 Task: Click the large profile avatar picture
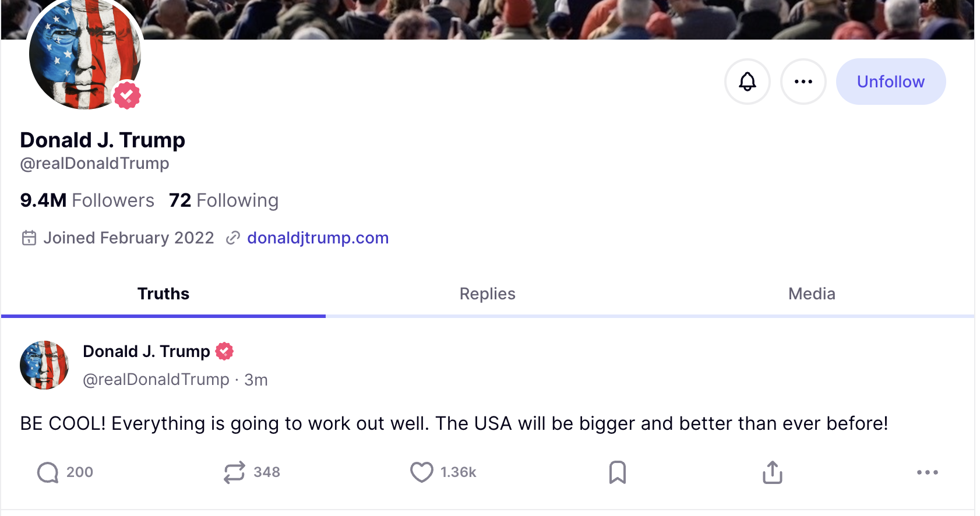(82, 55)
